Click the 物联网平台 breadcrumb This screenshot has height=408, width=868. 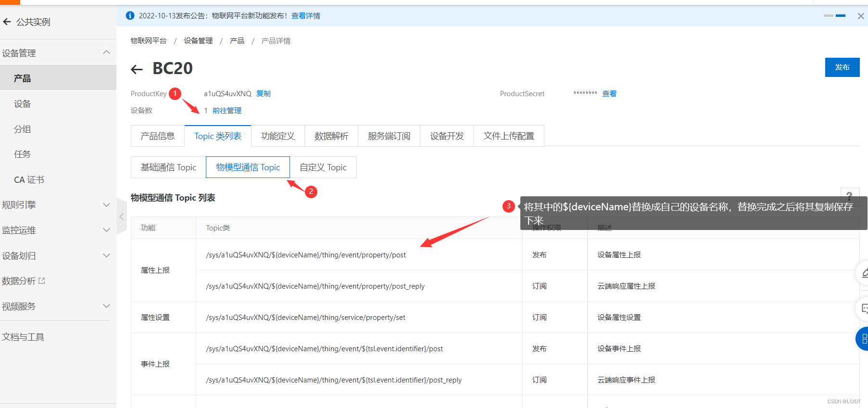(x=149, y=41)
